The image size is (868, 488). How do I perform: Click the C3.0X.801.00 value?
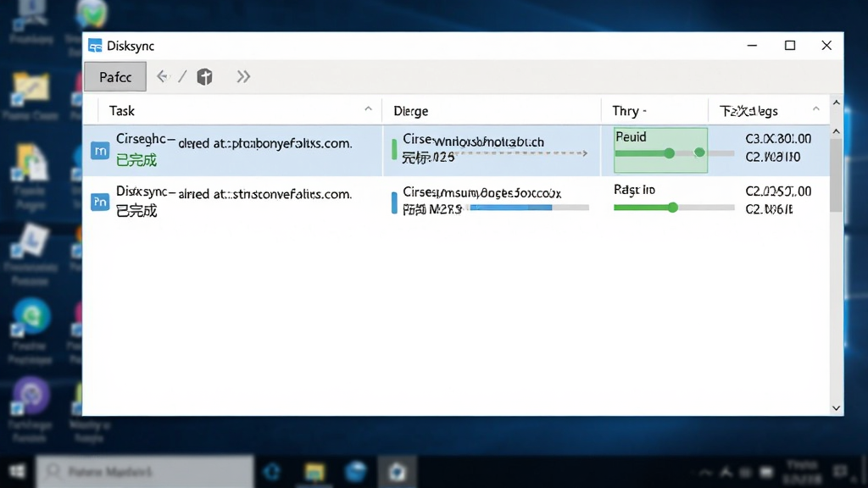(x=778, y=138)
